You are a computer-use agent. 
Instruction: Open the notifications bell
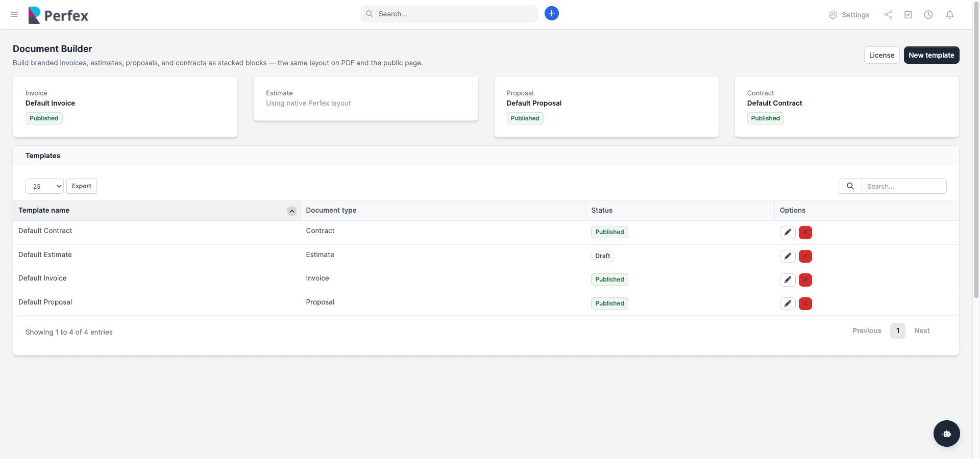[950, 15]
